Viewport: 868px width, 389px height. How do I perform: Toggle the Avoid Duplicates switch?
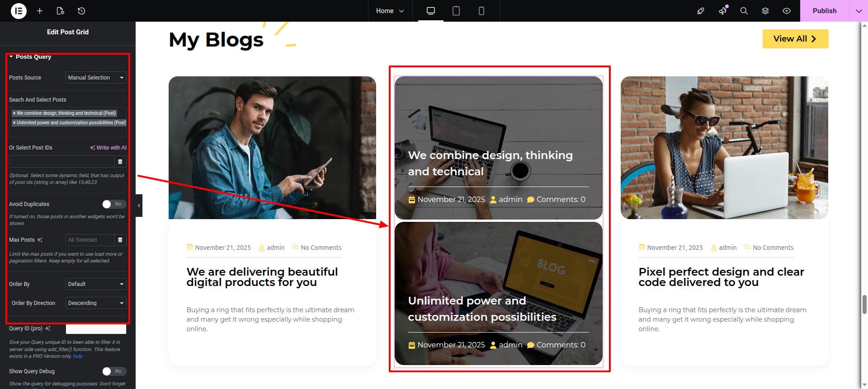(114, 204)
